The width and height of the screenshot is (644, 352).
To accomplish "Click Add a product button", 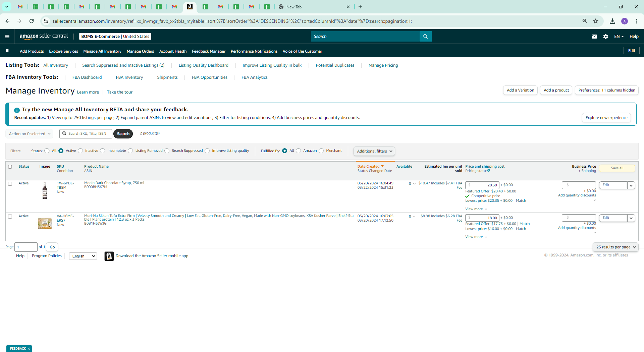I will [x=556, y=90].
